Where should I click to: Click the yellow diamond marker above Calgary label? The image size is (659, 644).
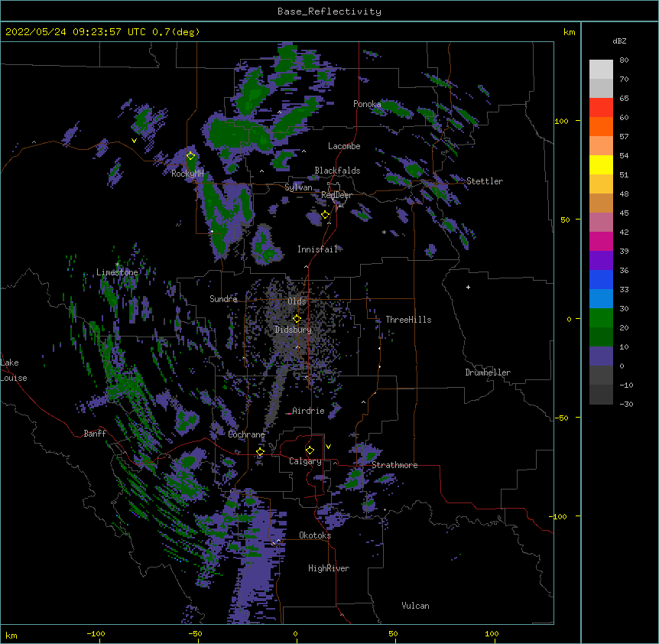310,450
